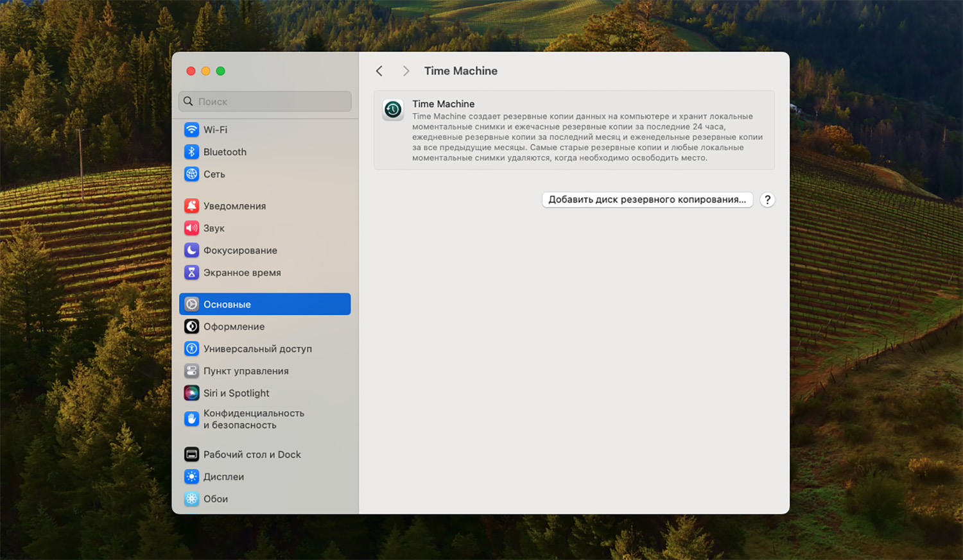Click the sun icon next to Дисплеи
This screenshot has width=963, height=560.
click(x=191, y=477)
